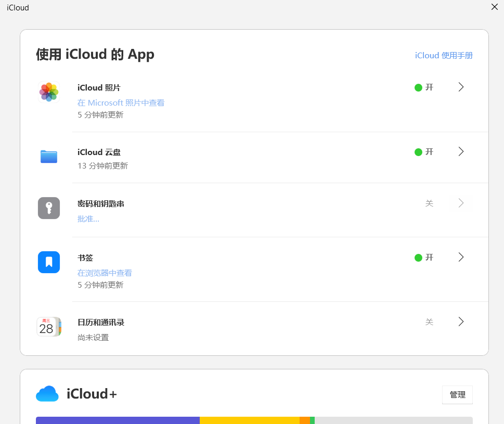Open 在浏览器中查看 bookmarks link

click(x=105, y=273)
